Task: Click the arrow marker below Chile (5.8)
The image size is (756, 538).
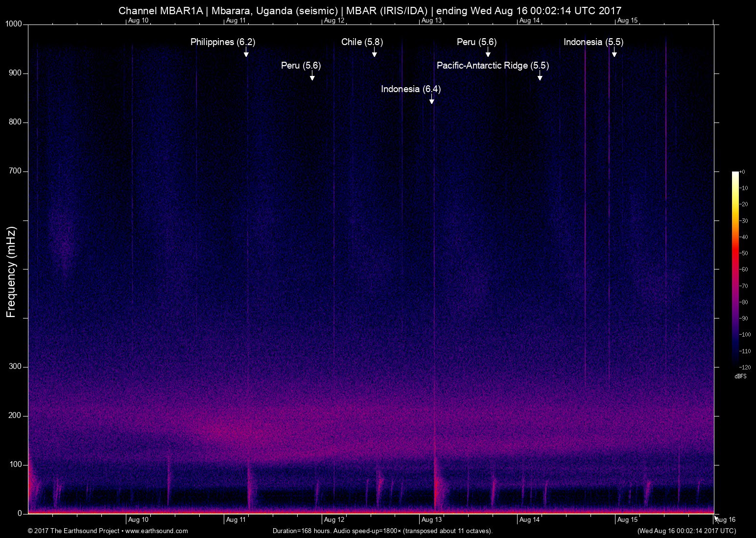Action: pos(374,53)
